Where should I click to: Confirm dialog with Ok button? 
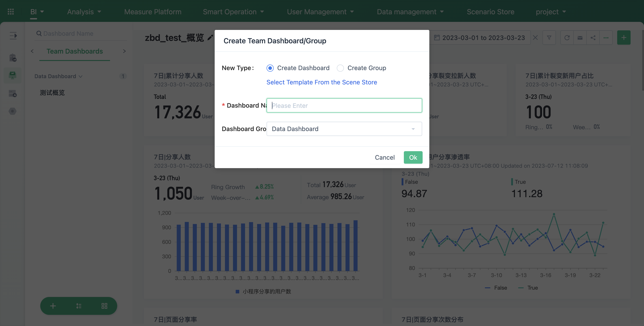click(413, 157)
